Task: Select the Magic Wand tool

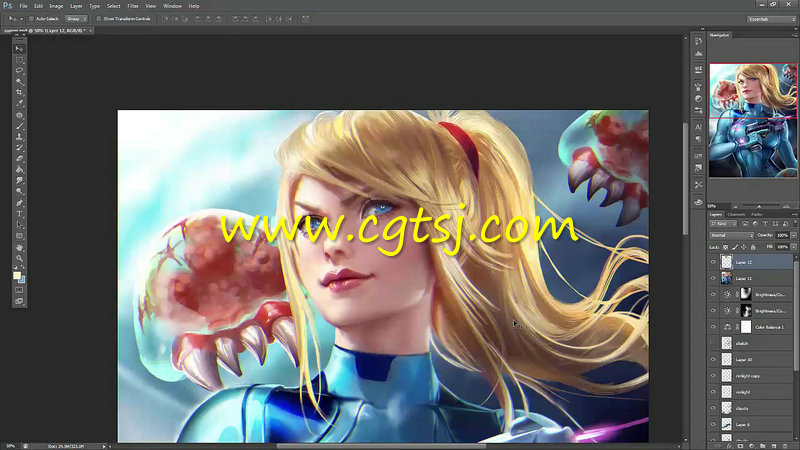Action: pos(19,81)
